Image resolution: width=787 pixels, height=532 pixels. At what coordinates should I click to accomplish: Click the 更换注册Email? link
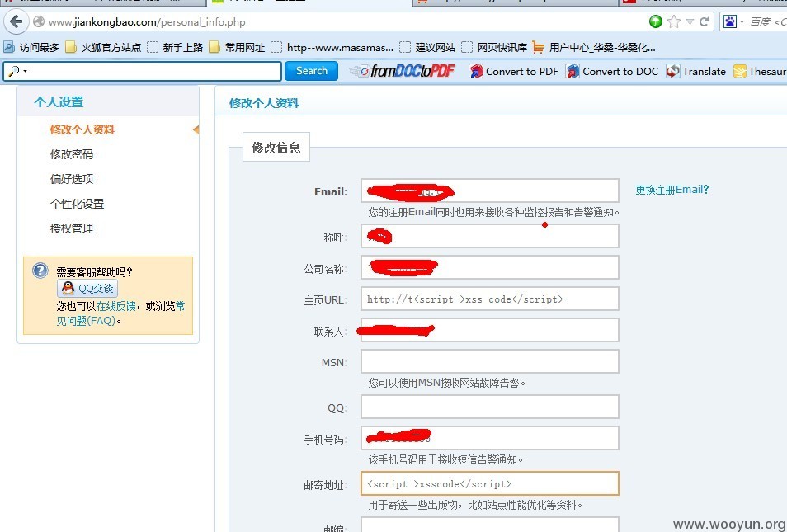pyautogui.click(x=672, y=190)
